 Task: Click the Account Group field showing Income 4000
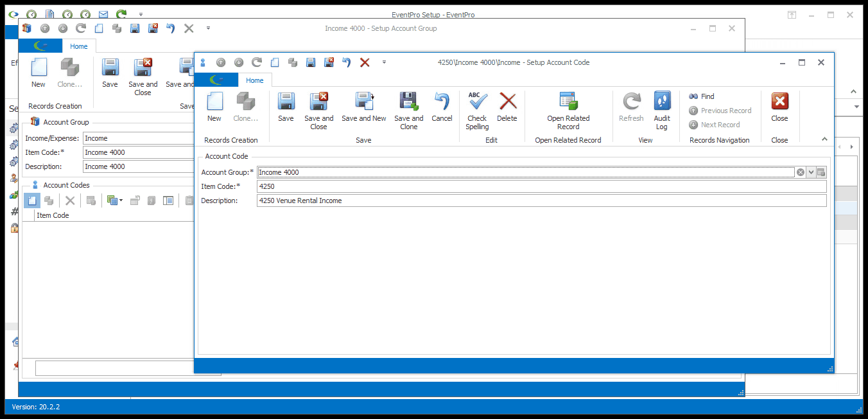(x=526, y=172)
